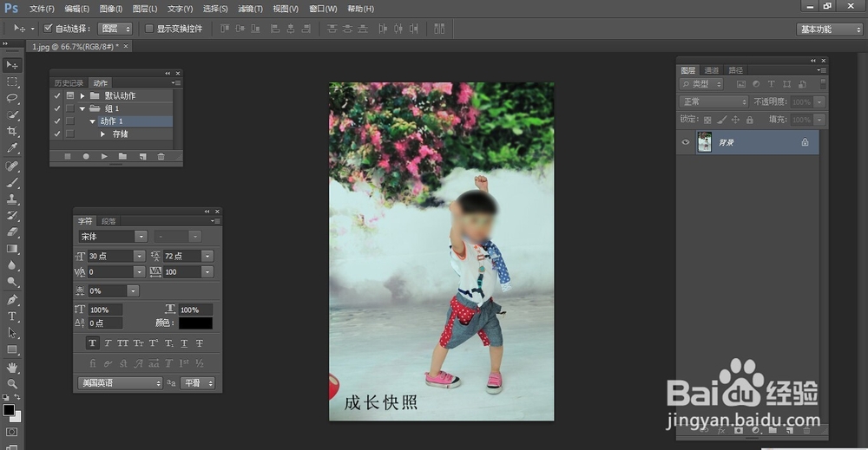Enable the 显示变换控件 checkbox
Screen dimensions: 868x450
(149, 29)
